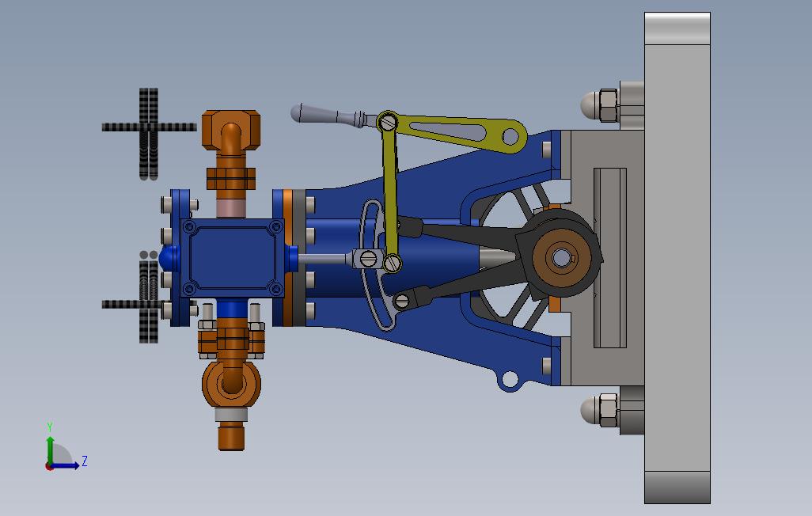
Task: Select the blue dome cap on valve chest end
Action: tap(169, 258)
